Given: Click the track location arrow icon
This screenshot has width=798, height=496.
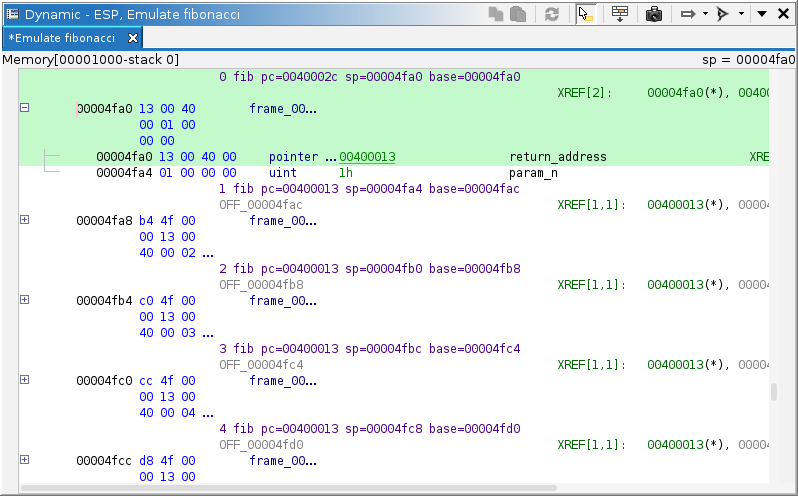Looking at the screenshot, I should tap(688, 14).
